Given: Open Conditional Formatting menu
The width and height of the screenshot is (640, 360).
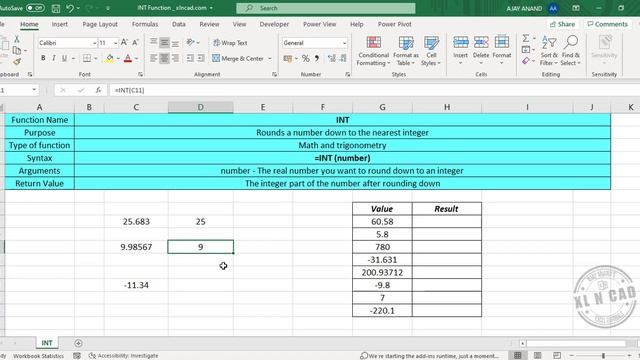Looking at the screenshot, I should point(373,51).
